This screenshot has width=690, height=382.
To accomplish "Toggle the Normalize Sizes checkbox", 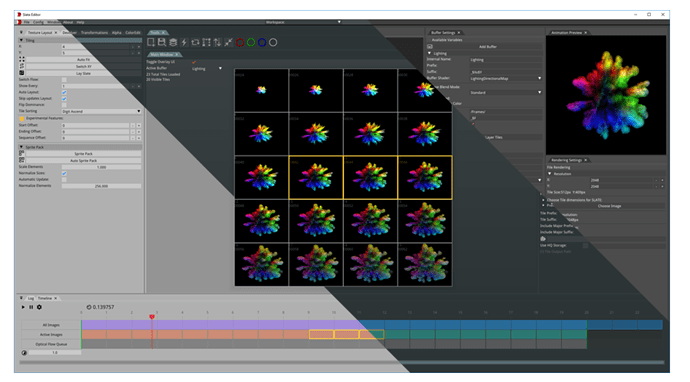I will [x=64, y=173].
